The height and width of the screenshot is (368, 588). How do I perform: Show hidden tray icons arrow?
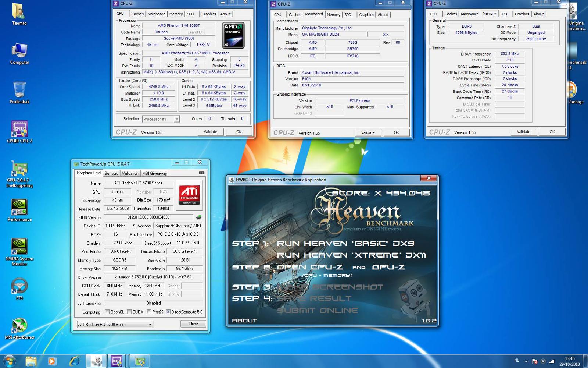[x=526, y=361]
